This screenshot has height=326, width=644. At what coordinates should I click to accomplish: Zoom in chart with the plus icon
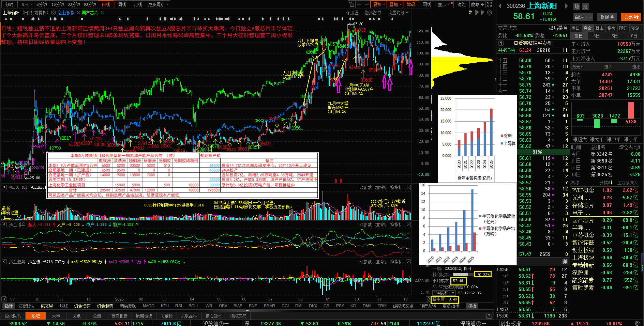point(359,4)
